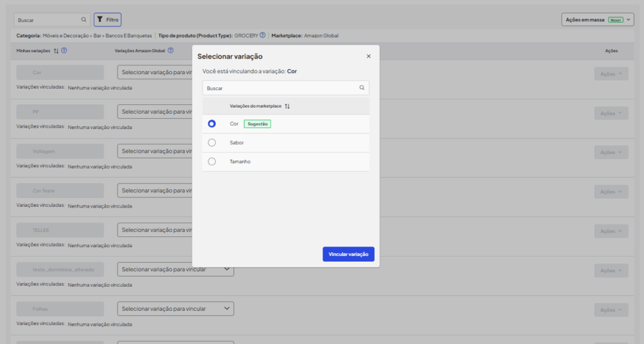
Task: Select the Sabor radio option
Action: (212, 143)
